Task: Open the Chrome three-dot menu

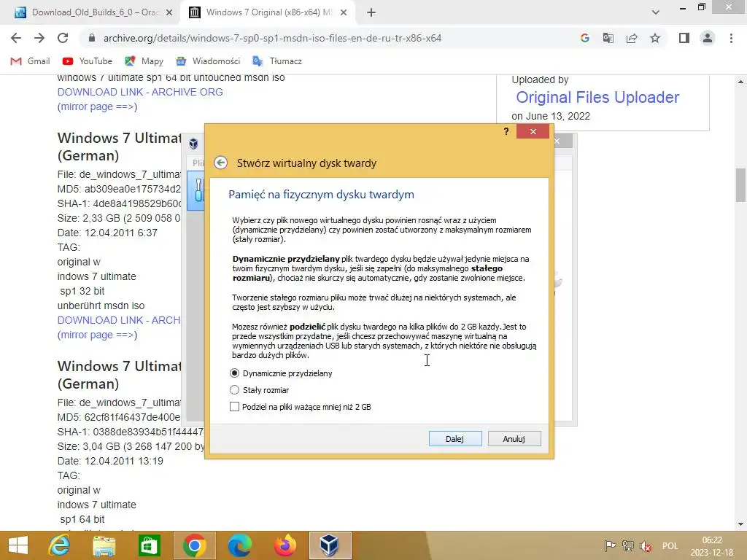Action: click(x=731, y=38)
